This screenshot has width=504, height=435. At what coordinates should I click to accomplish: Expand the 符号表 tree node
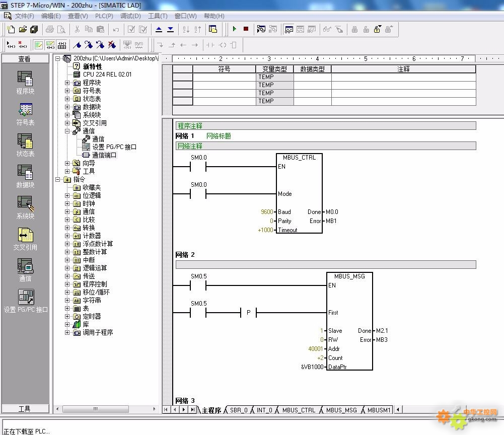67,91
